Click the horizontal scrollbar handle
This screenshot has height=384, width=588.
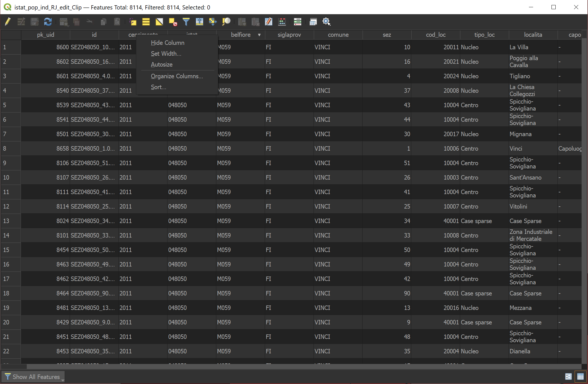(14, 366)
